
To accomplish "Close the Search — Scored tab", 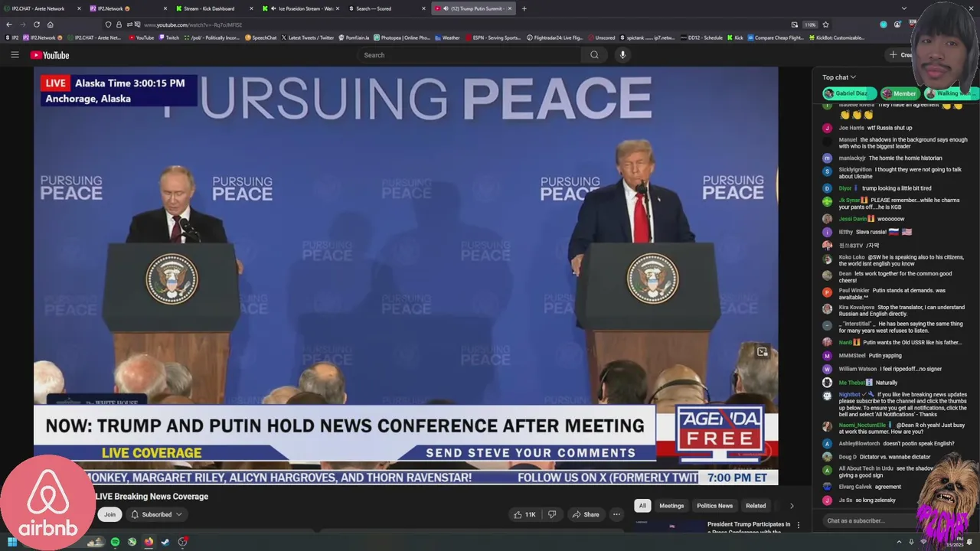I will point(423,8).
